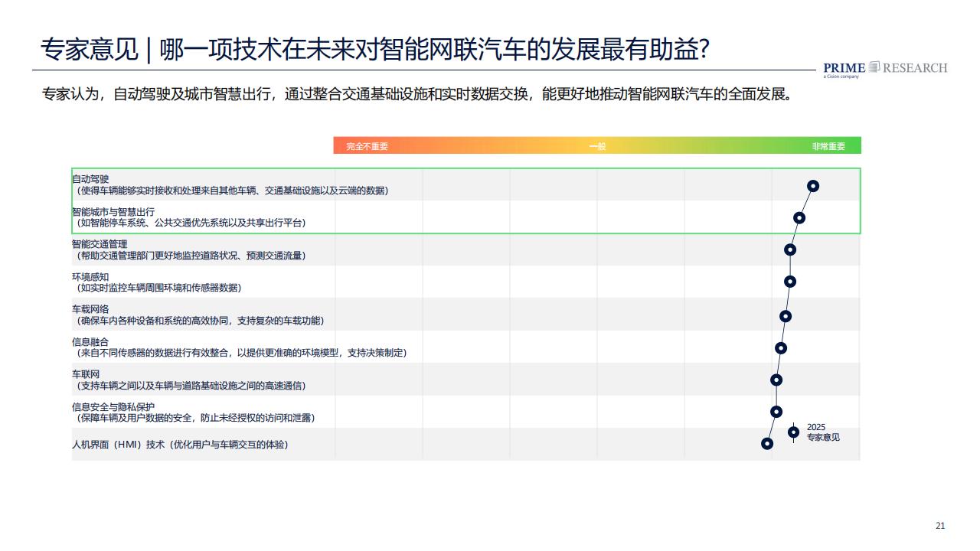
Task: Click the 2025 专家意见 legend marker
Action: coord(793,432)
